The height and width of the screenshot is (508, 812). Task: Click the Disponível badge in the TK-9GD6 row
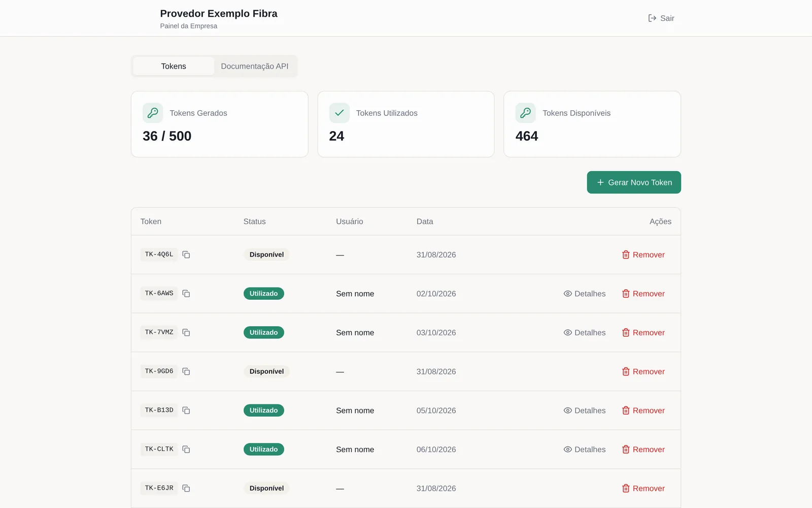pyautogui.click(x=266, y=371)
